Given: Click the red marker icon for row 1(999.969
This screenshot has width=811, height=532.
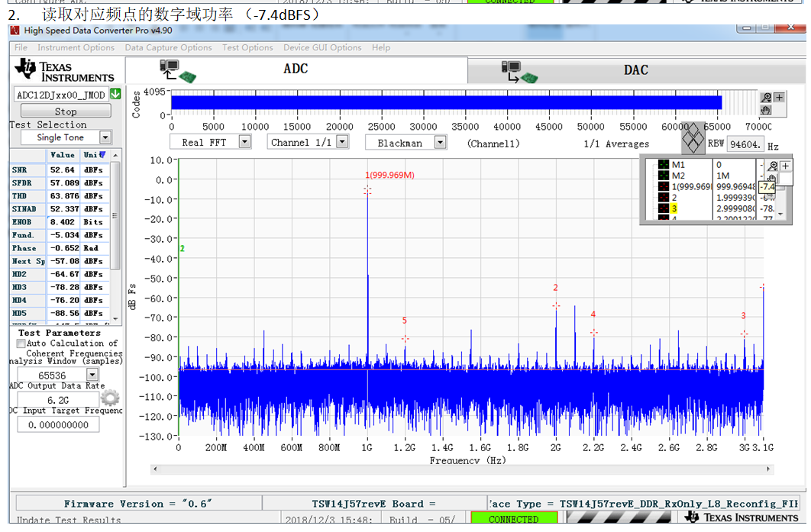Looking at the screenshot, I should pos(664,187).
